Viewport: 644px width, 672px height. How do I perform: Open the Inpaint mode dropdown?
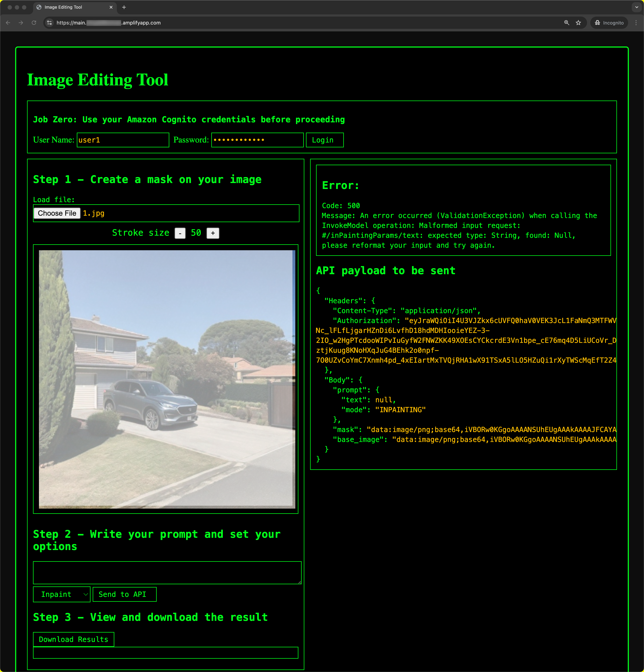point(62,594)
